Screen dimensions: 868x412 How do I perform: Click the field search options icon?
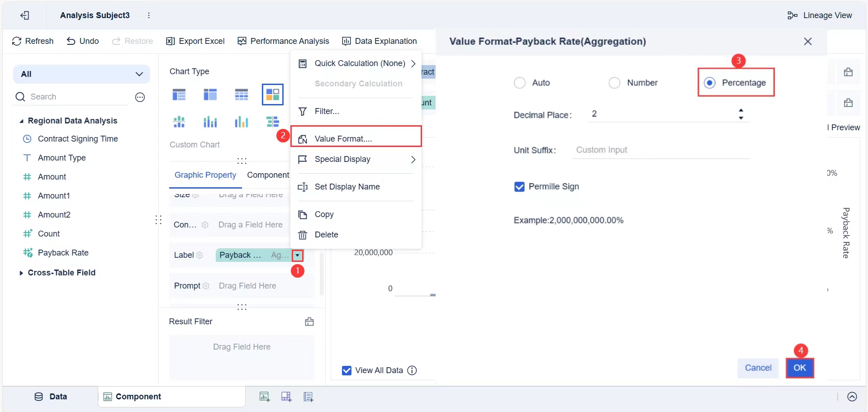tap(140, 97)
